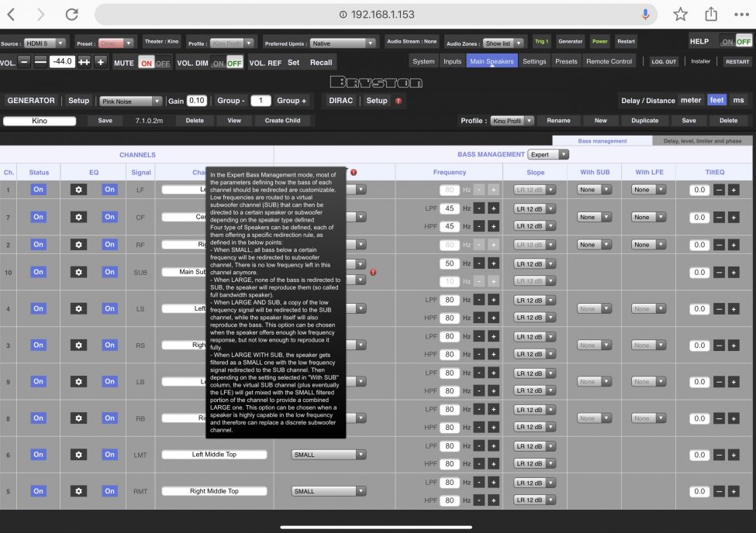Screen dimensions: 756x533
Task: Open Delay, level, limiter and phase tab
Action: tap(699, 141)
